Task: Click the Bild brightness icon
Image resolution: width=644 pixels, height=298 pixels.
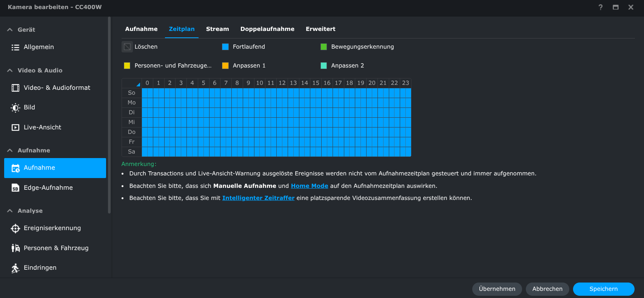Action: 15,108
